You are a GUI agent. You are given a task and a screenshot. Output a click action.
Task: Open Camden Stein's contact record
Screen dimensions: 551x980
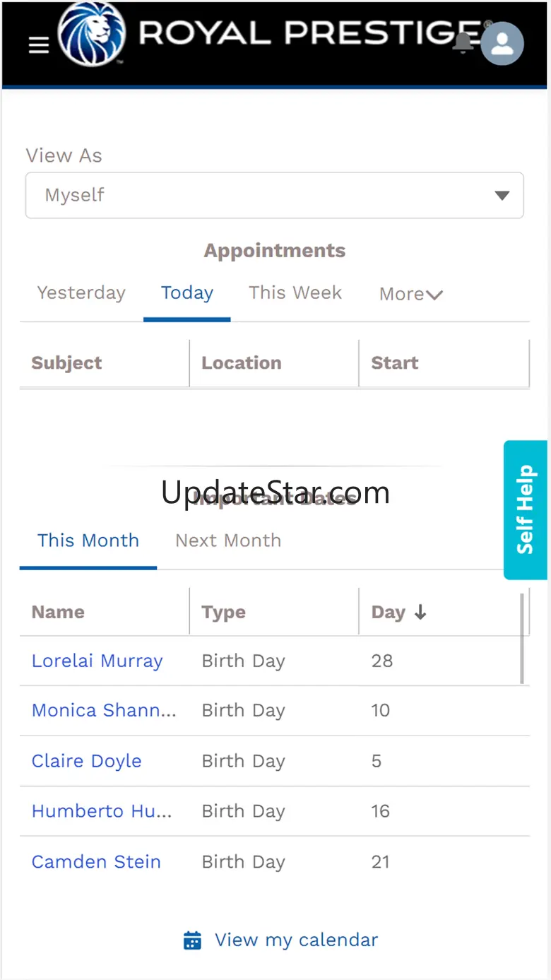click(x=96, y=862)
